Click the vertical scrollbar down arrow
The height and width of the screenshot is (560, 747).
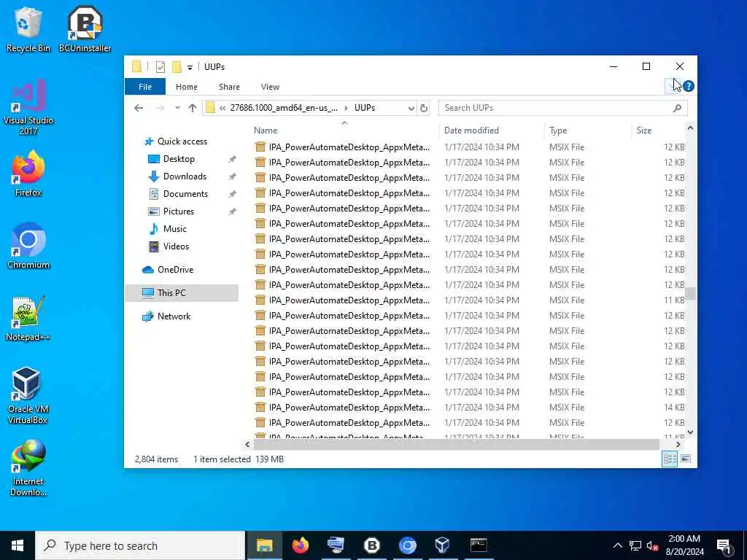(690, 432)
